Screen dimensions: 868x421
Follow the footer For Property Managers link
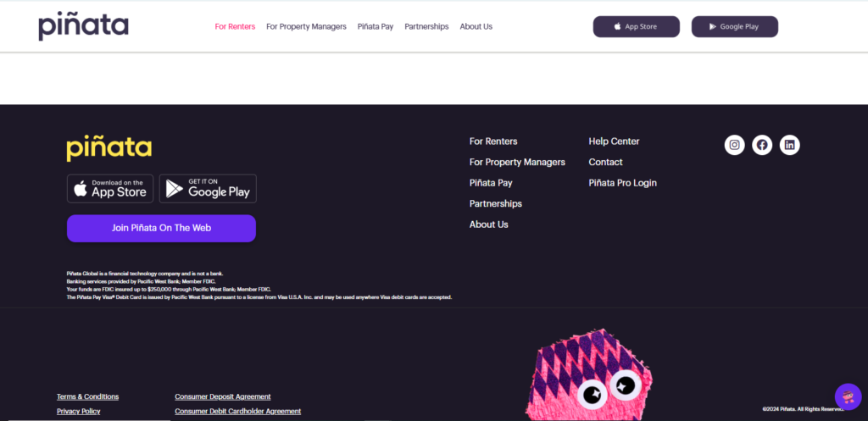pyautogui.click(x=517, y=162)
